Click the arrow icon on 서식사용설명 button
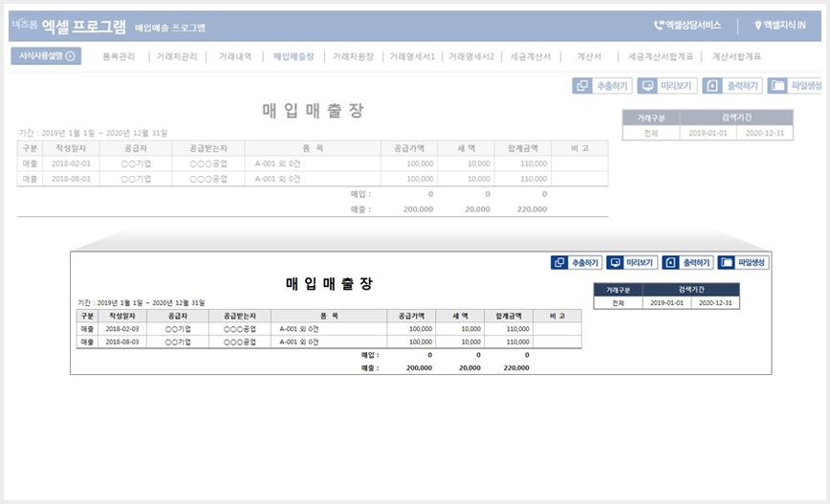Image resolution: width=830 pixels, height=504 pixels. (x=70, y=56)
